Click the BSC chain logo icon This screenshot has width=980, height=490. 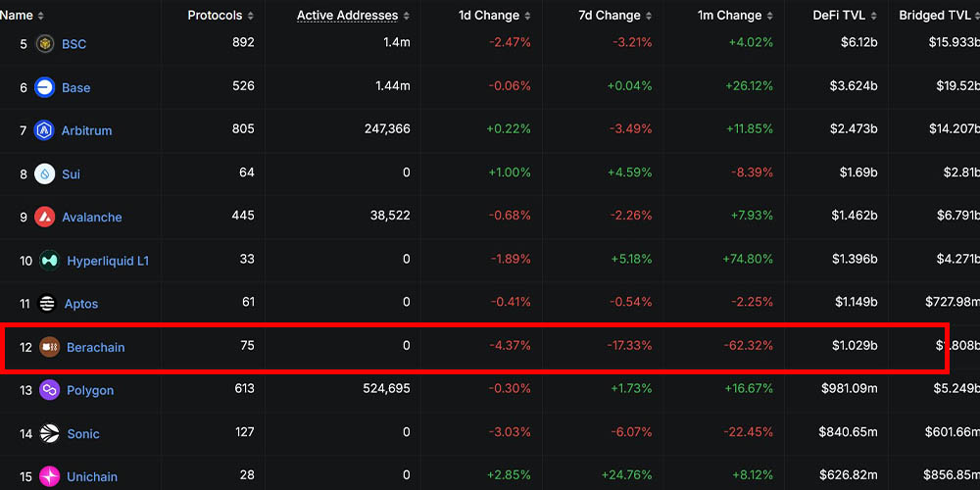point(45,44)
